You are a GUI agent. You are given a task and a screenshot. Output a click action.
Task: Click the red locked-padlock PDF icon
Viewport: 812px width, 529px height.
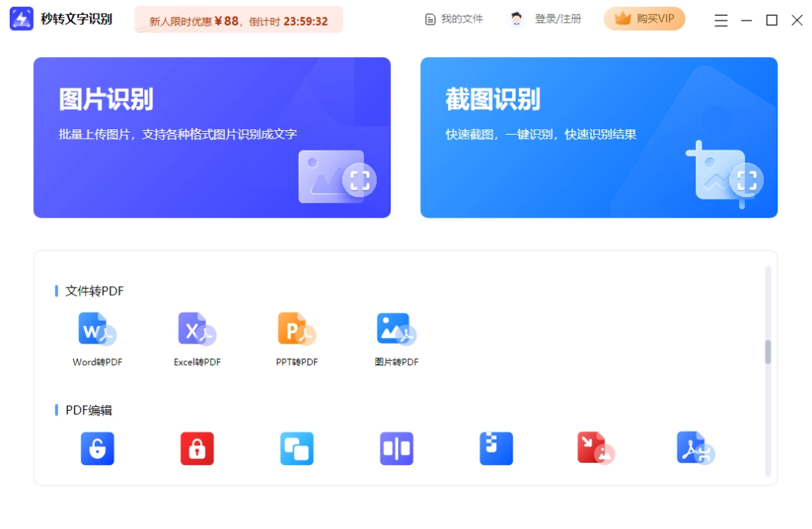click(197, 448)
